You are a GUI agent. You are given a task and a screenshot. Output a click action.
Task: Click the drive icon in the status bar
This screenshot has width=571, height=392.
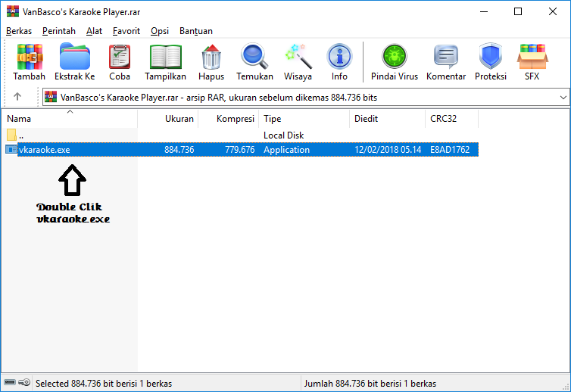click(x=10, y=382)
